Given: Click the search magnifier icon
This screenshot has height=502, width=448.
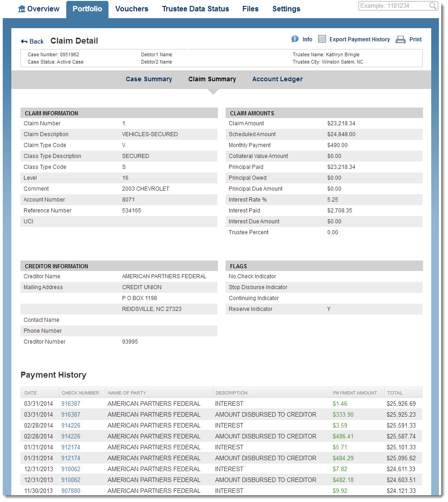Looking at the screenshot, I should point(432,6).
